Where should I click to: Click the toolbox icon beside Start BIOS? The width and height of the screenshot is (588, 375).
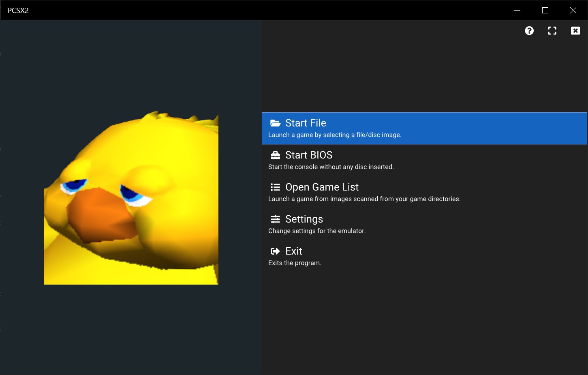tap(276, 155)
